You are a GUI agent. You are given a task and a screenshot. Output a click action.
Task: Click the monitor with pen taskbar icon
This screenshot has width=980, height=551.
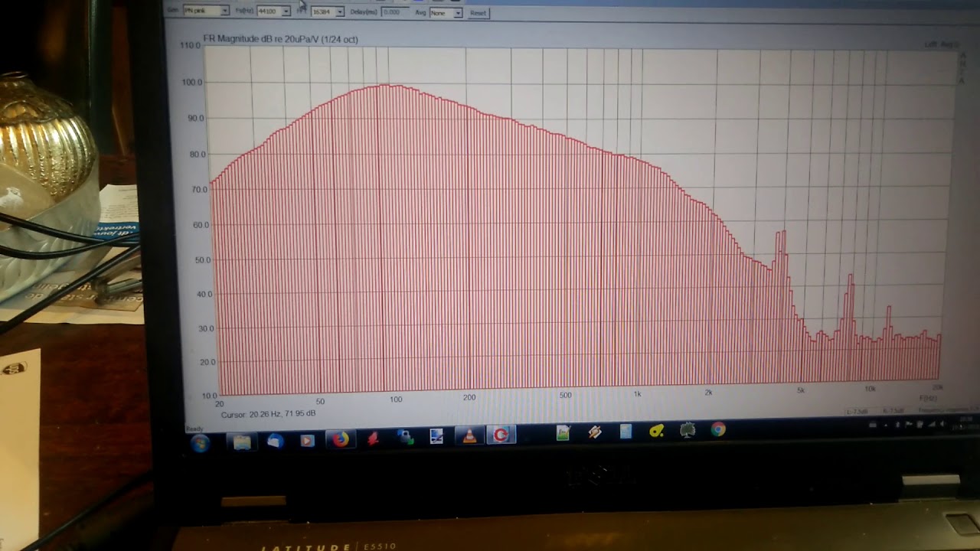436,437
